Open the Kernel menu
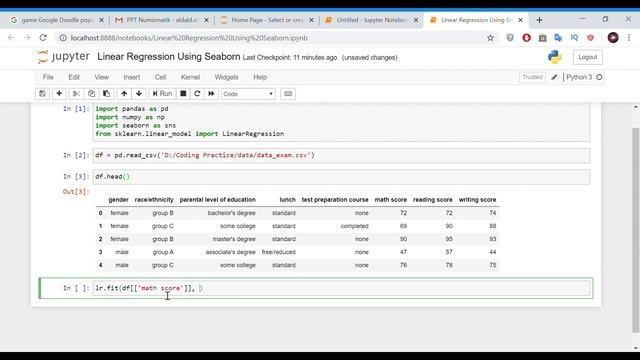Screen dimensions: 640x360 pyautogui.click(x=190, y=77)
